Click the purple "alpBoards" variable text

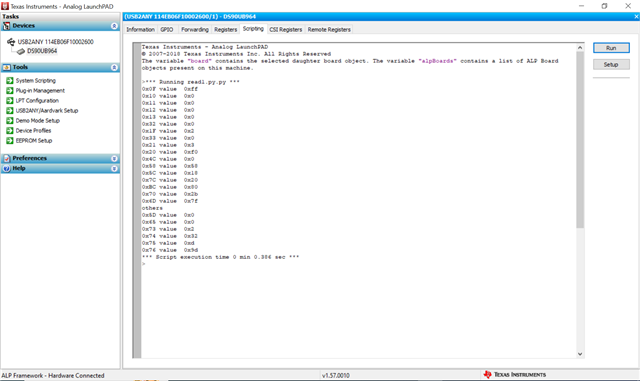point(438,61)
